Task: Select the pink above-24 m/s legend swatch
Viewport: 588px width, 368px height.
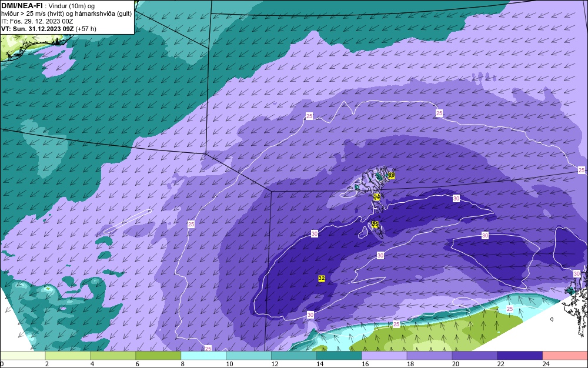Action: pyautogui.click(x=565, y=356)
